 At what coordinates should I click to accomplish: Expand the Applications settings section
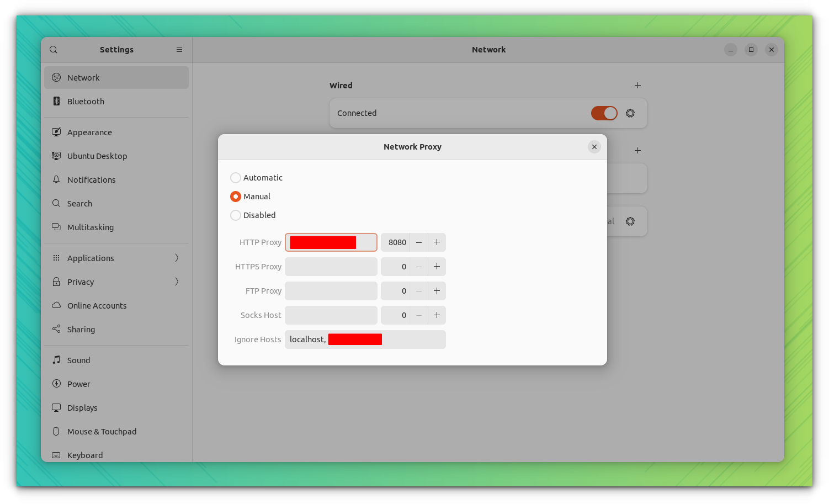[177, 258]
